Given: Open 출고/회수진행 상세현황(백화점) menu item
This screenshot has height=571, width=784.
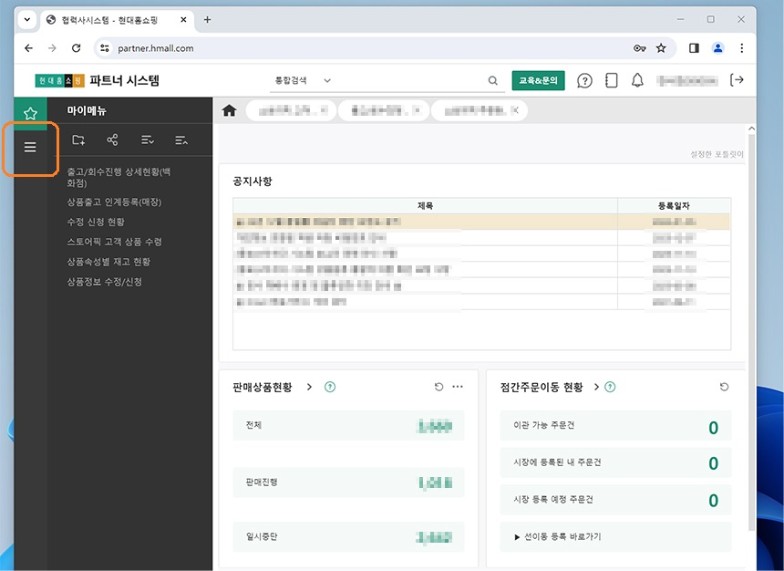Looking at the screenshot, I should [x=119, y=177].
